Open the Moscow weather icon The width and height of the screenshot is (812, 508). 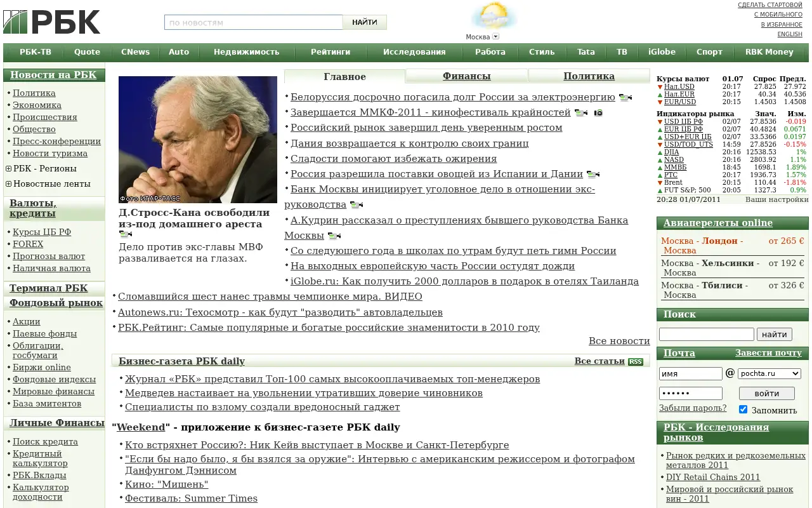[x=494, y=16]
